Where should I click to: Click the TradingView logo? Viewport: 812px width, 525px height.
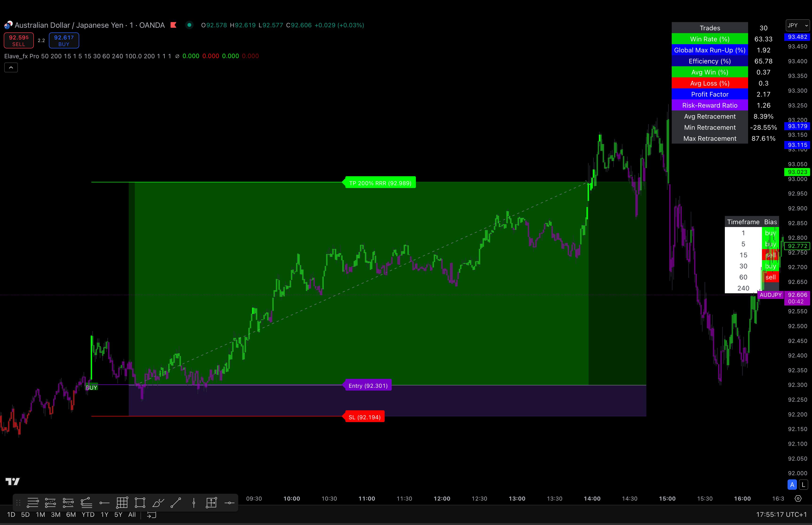tap(13, 481)
